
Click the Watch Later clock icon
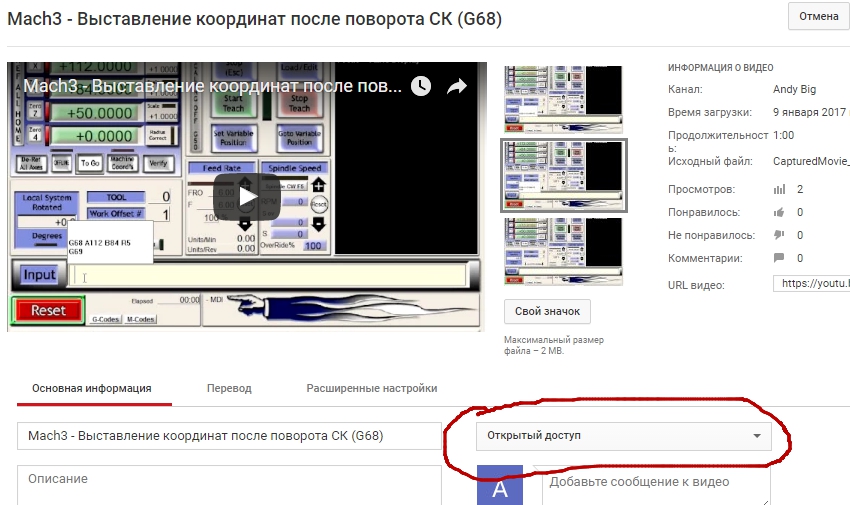click(421, 86)
